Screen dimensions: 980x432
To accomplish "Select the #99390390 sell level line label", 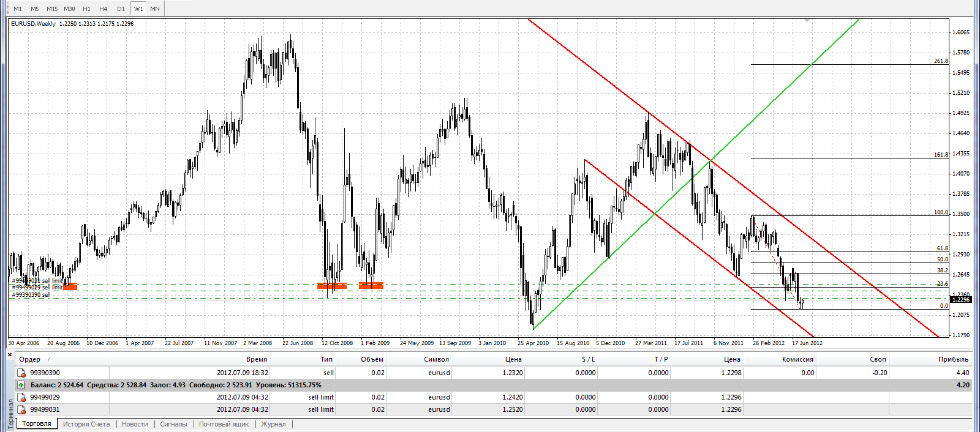I will pos(31,295).
